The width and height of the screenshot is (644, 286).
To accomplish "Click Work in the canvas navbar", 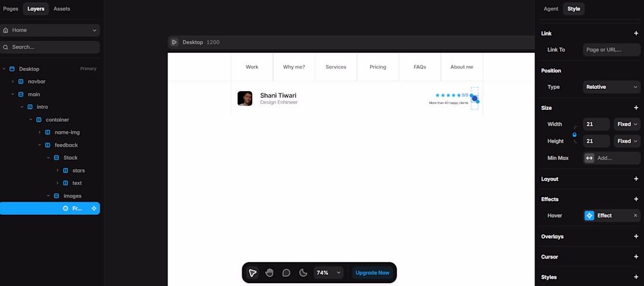I will pos(252,67).
